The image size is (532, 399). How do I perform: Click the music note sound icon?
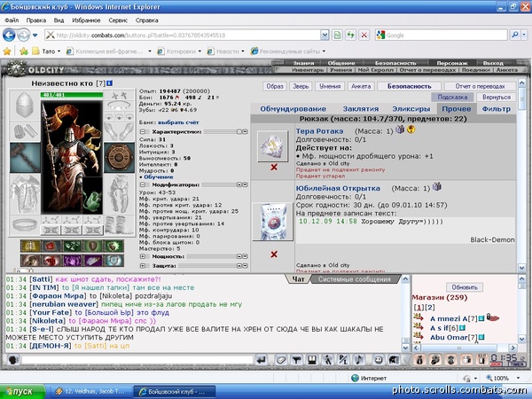pos(359,360)
